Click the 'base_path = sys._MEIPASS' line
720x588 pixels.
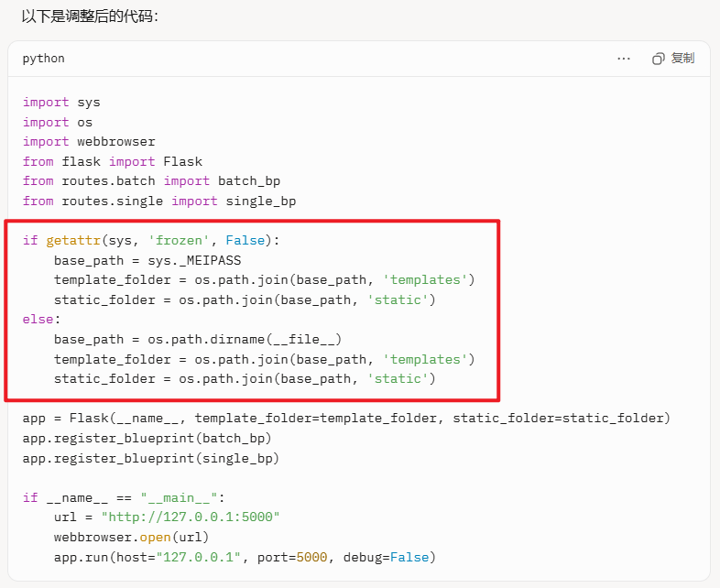coord(147,260)
